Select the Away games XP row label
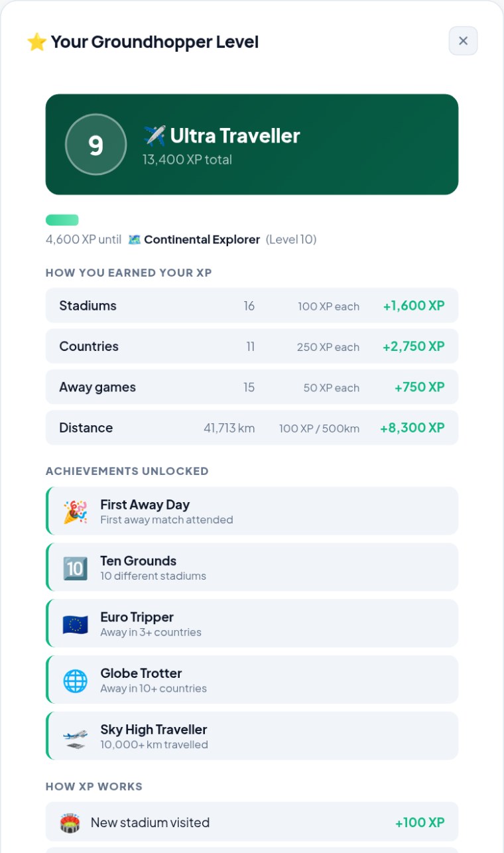 [97, 387]
